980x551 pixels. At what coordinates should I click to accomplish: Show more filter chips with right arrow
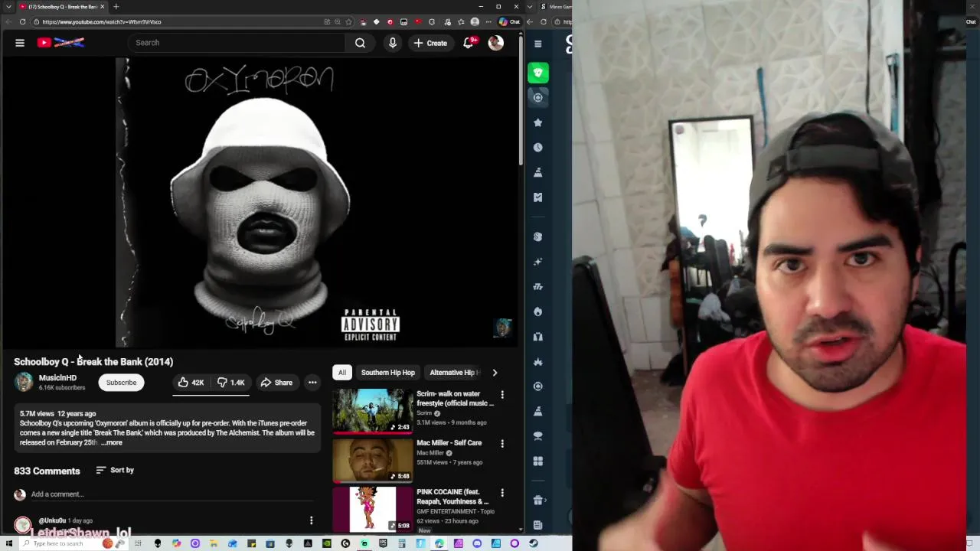(495, 373)
